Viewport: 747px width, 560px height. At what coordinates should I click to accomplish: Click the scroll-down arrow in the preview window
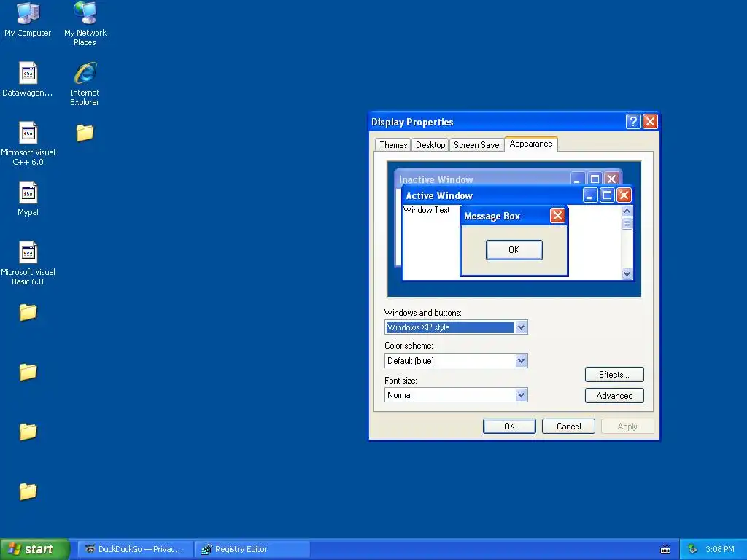pyautogui.click(x=627, y=274)
